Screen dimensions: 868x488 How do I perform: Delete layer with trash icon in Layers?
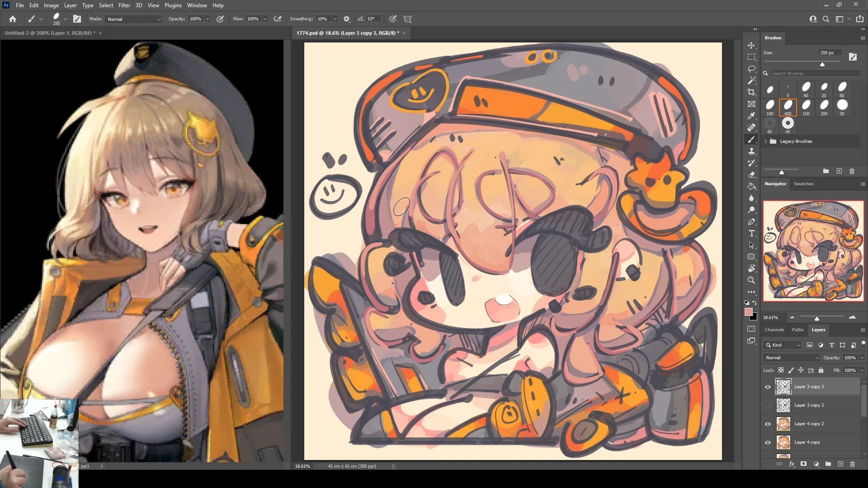pos(852,464)
